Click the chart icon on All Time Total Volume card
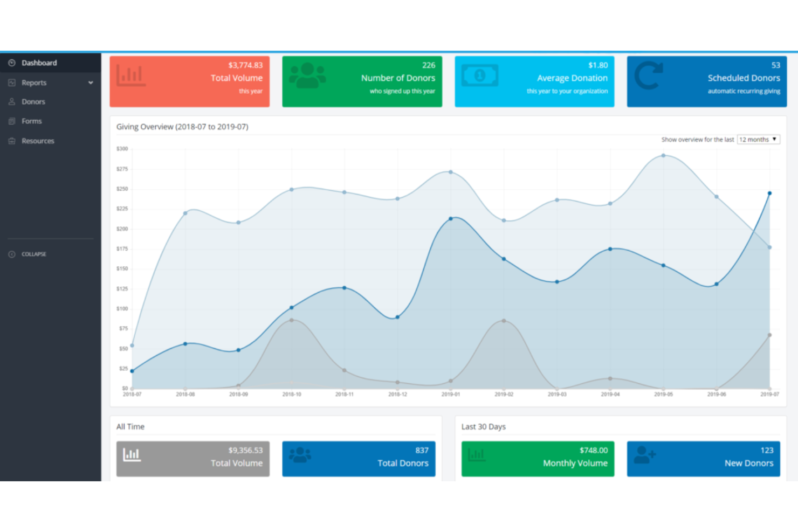Viewport: 798px width, 532px height. [131, 455]
